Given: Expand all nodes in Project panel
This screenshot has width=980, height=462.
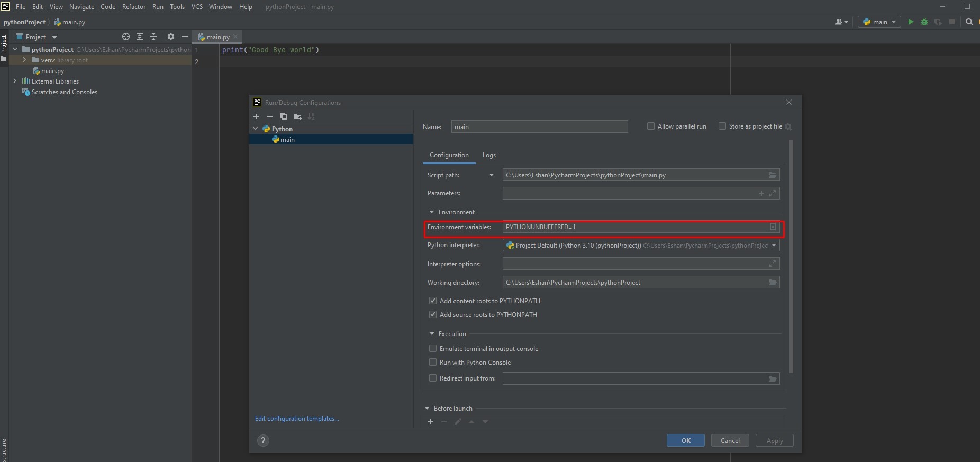Looking at the screenshot, I should 140,37.
